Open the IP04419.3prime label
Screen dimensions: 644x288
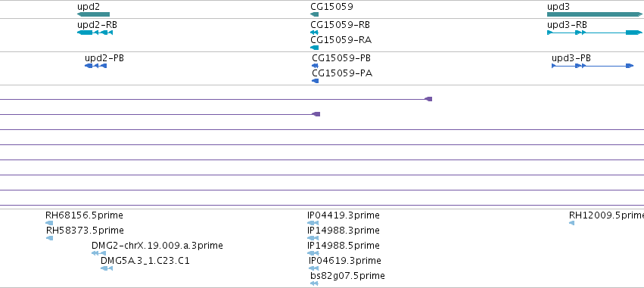(344, 215)
